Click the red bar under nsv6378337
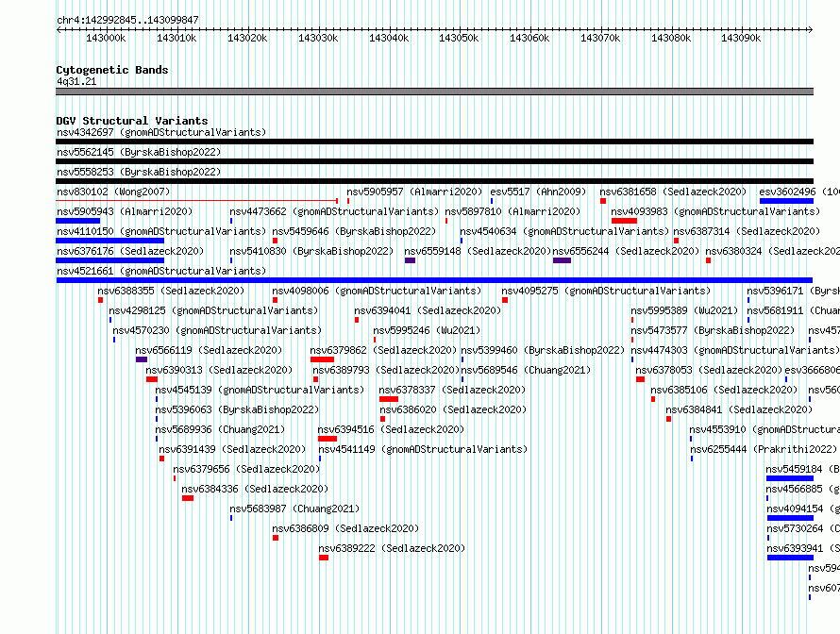Screen dimensions: 840x634 pos(389,399)
